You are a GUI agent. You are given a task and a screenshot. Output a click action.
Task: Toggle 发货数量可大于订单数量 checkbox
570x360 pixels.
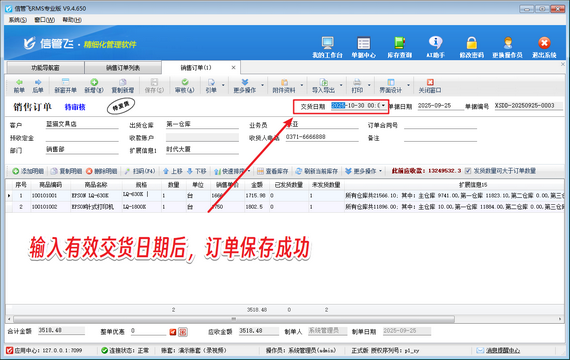(468, 171)
